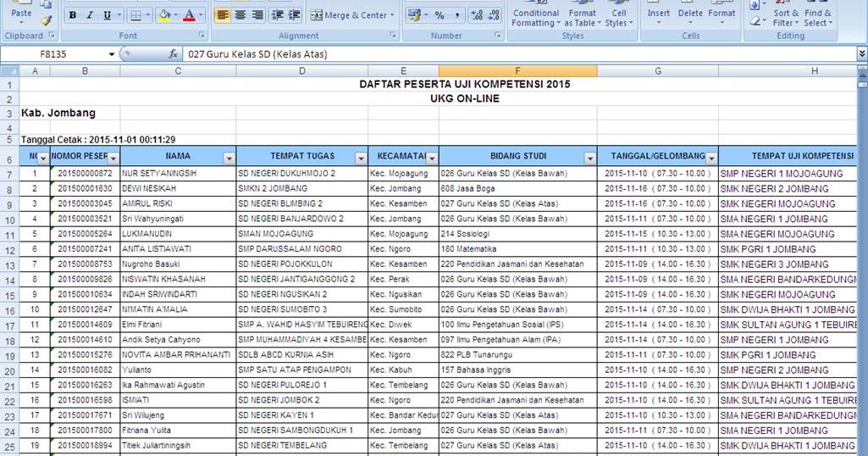
Task: Apply the accounting number format
Action: coord(414,15)
